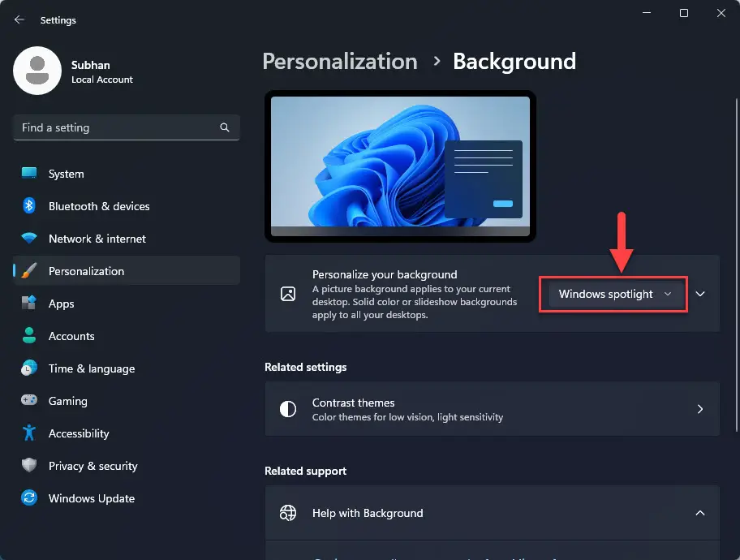Select the Personalization category
The image size is (740, 560).
point(127,271)
